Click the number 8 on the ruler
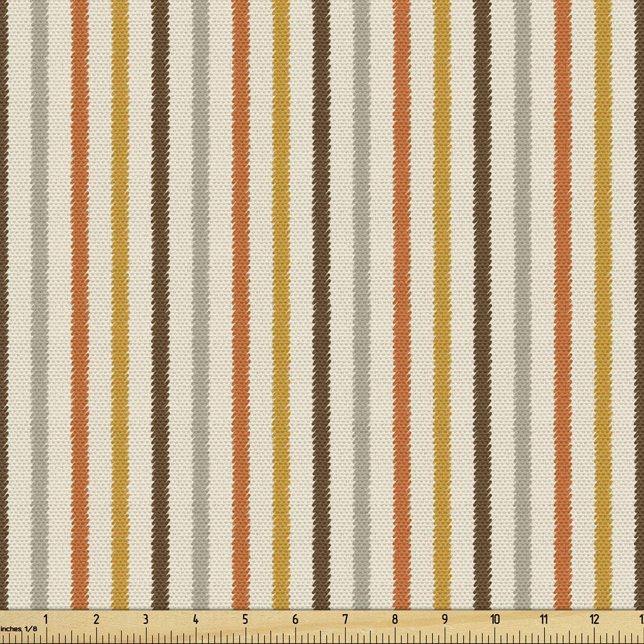The image size is (644, 644). pos(395,619)
